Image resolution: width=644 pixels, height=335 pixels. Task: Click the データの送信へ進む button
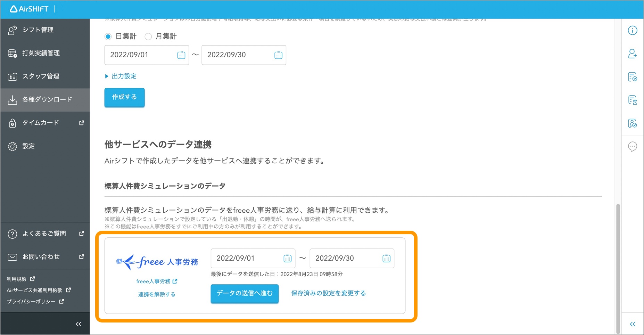pyautogui.click(x=244, y=293)
